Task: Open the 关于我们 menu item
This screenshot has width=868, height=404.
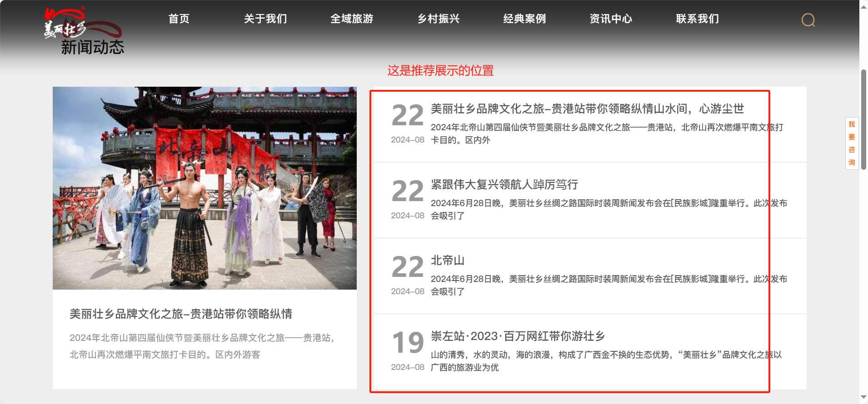Action: 265,19
